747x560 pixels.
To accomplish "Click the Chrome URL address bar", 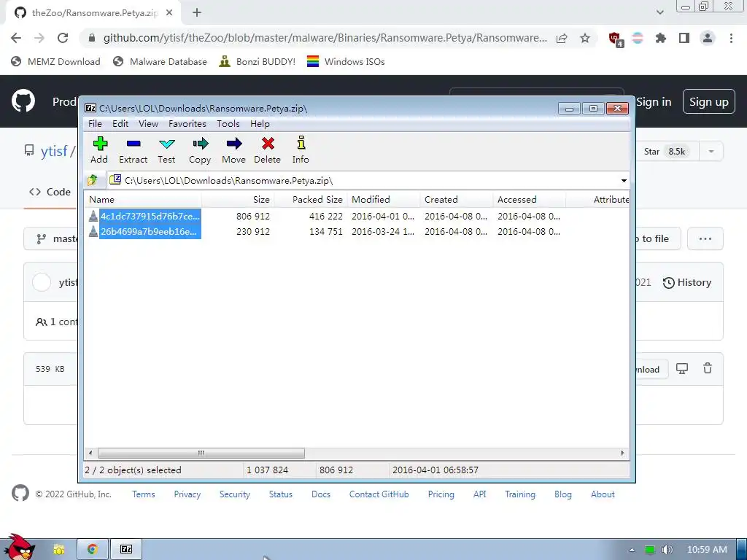I will click(x=325, y=38).
